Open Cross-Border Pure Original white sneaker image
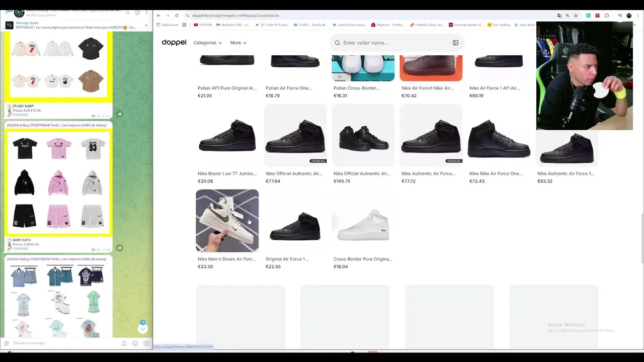Viewport: 644px width, 362px height. click(x=363, y=221)
